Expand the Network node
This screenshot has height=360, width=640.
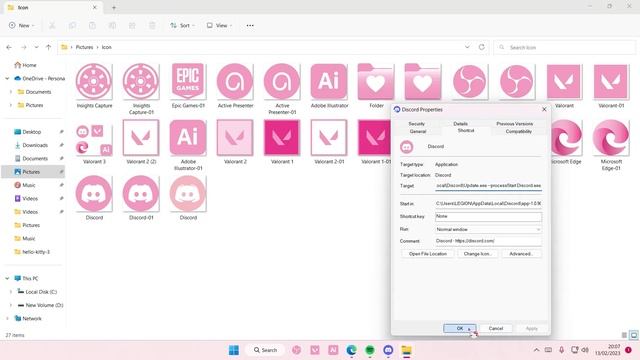tap(7, 318)
